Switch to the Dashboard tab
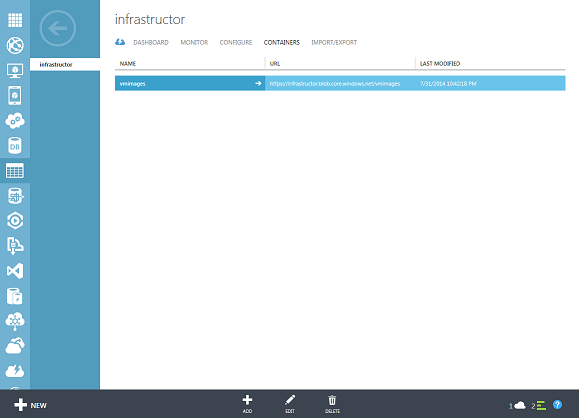The width and height of the screenshot is (579, 418). coord(151,42)
